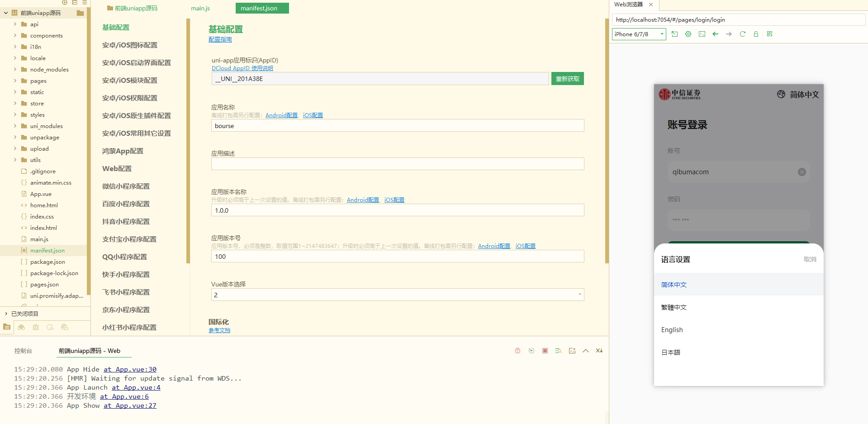Click the binoculars search icon in bottom-left bar
Screen dimensions: 868x424
pos(21,327)
